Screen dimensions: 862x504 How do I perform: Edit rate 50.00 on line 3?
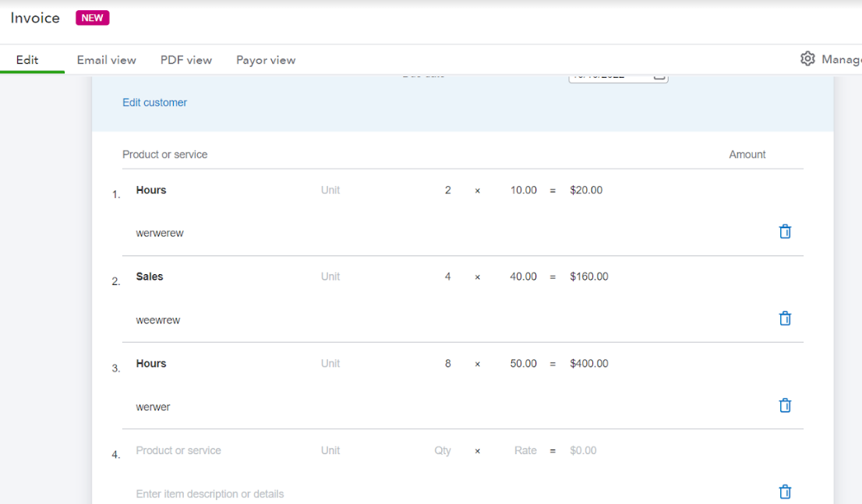pos(524,363)
